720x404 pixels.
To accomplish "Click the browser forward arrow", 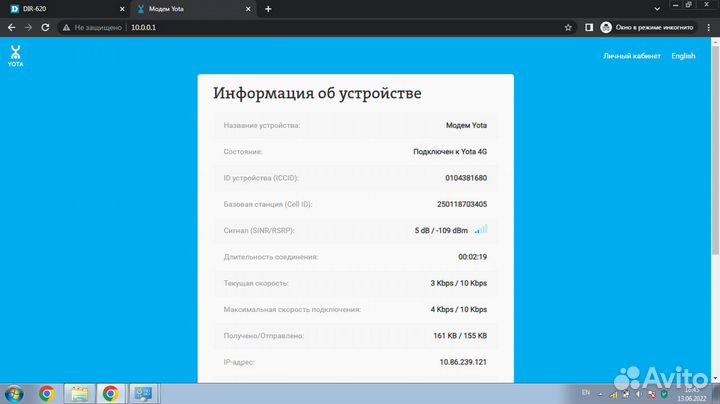I will pyautogui.click(x=28, y=28).
